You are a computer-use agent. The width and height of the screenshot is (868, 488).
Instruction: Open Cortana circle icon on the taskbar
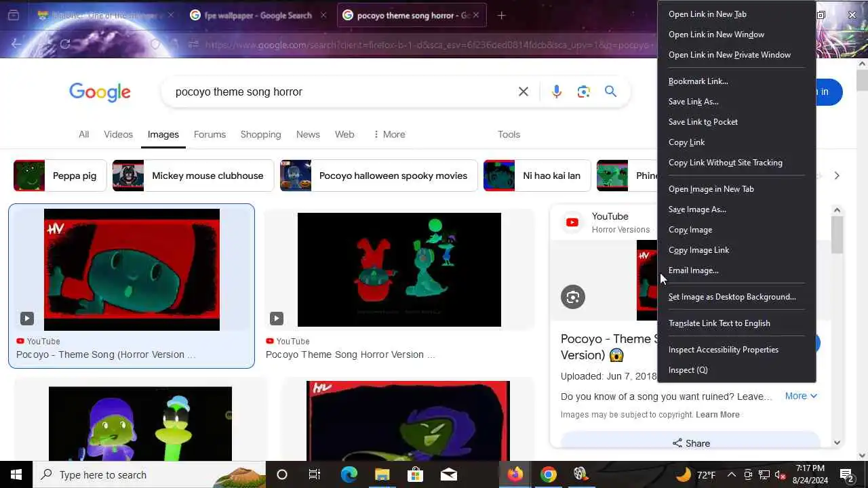tap(282, 474)
